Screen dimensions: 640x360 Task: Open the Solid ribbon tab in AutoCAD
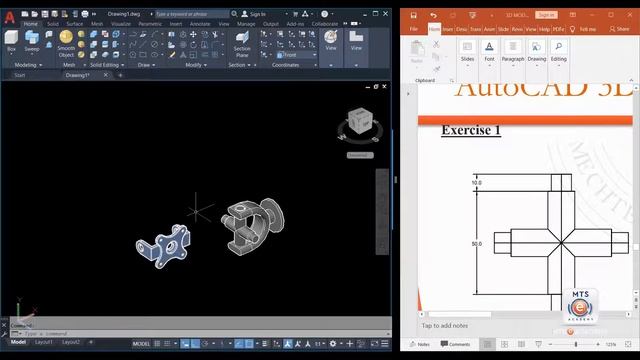53,24
